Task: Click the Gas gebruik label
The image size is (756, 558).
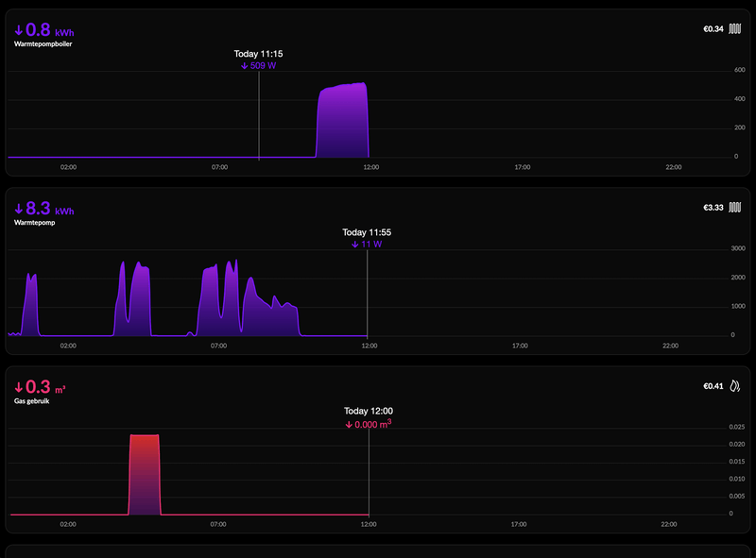Action: coord(31,401)
